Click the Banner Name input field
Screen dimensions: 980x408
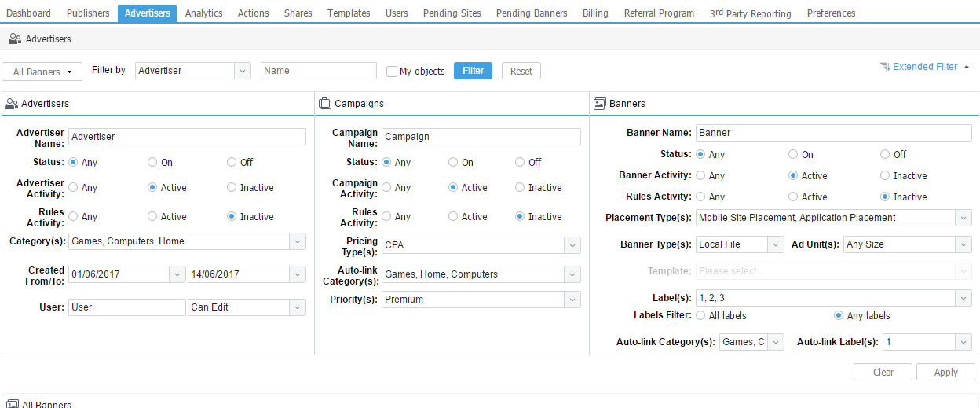click(x=834, y=133)
